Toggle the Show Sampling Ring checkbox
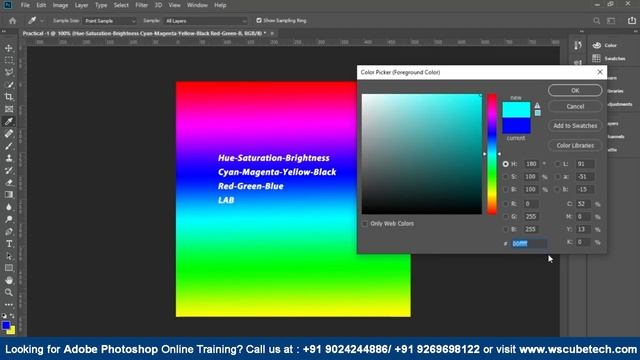 click(259, 20)
